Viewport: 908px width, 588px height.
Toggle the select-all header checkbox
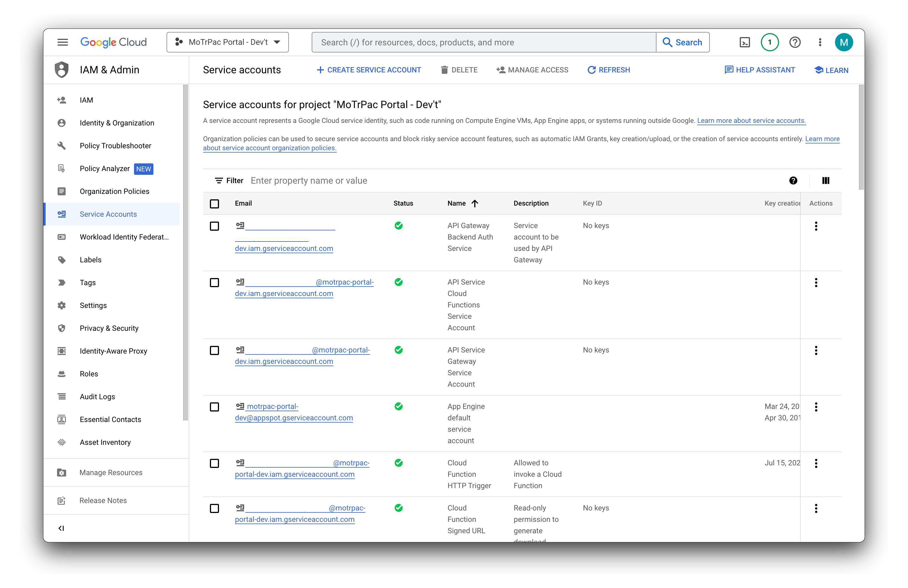point(214,204)
